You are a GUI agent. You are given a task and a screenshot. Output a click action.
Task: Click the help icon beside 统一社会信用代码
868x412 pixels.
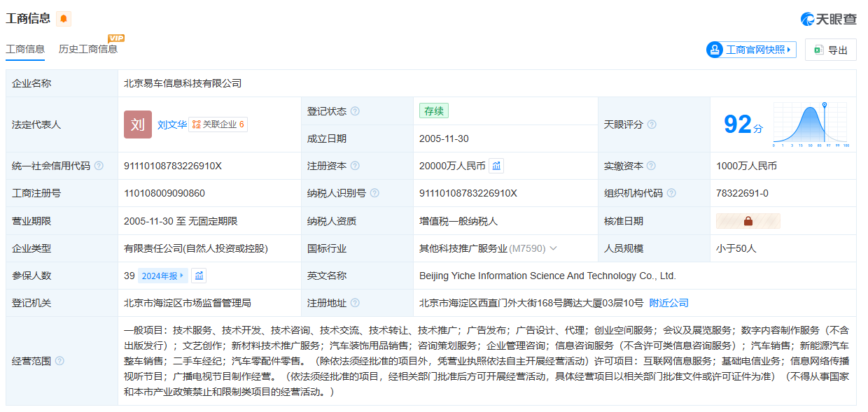(x=99, y=166)
